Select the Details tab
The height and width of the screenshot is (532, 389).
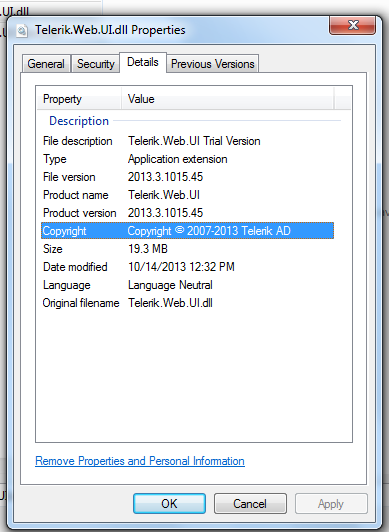(x=143, y=62)
